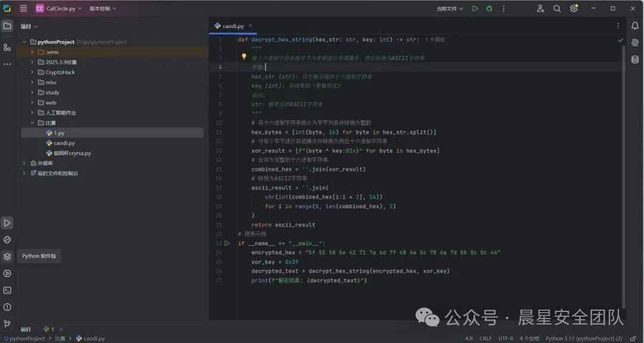644x343 pixels.
Task: Click the yellow lightbulb intention icon
Action: click(244, 57)
